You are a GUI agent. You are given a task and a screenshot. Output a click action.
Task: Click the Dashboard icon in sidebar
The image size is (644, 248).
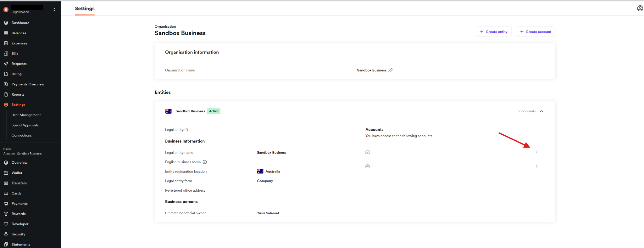6,23
